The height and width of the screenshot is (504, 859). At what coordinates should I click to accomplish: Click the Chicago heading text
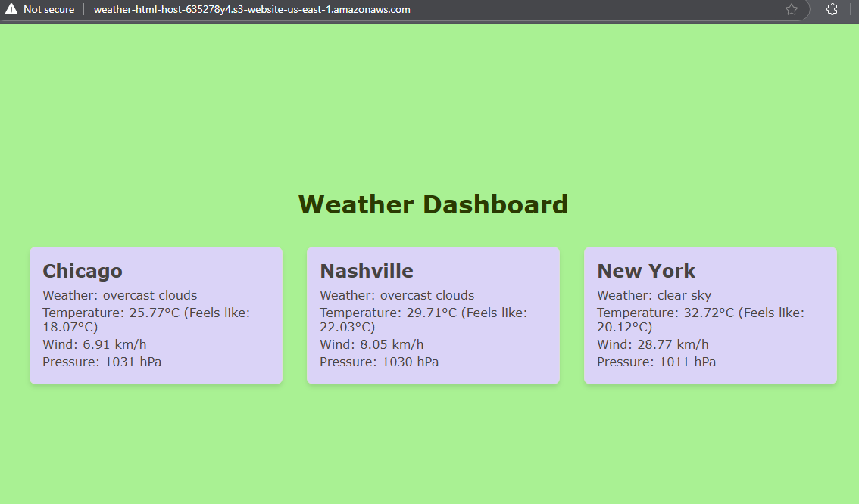(82, 271)
